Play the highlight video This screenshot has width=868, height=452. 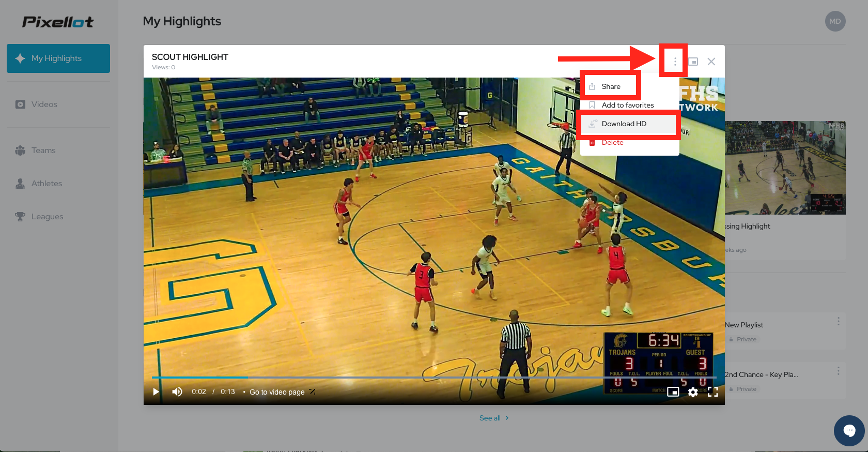tap(156, 391)
